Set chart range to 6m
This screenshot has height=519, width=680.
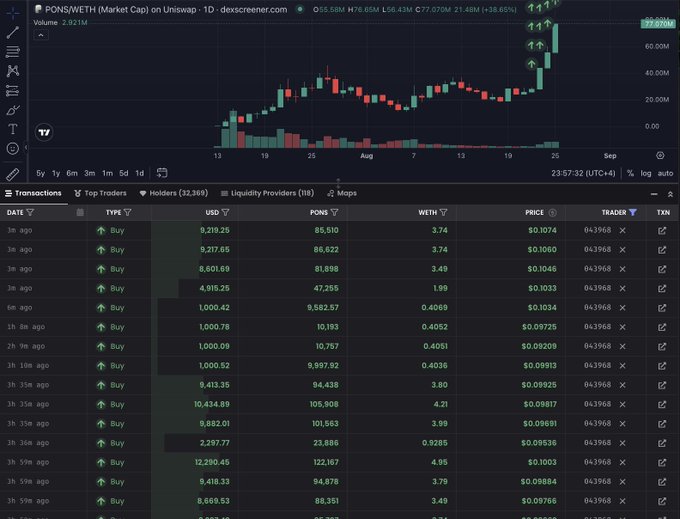pos(72,173)
